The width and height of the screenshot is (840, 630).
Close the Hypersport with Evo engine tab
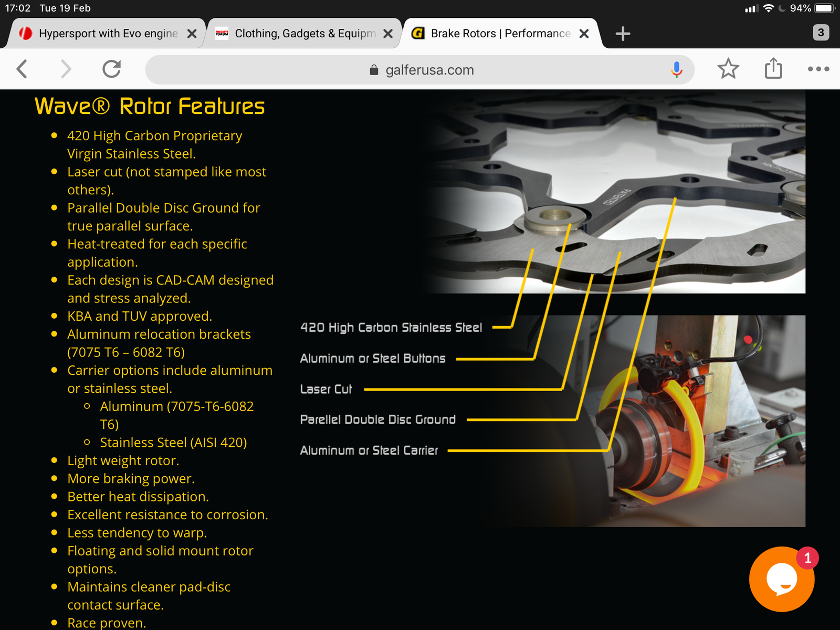[x=192, y=34]
